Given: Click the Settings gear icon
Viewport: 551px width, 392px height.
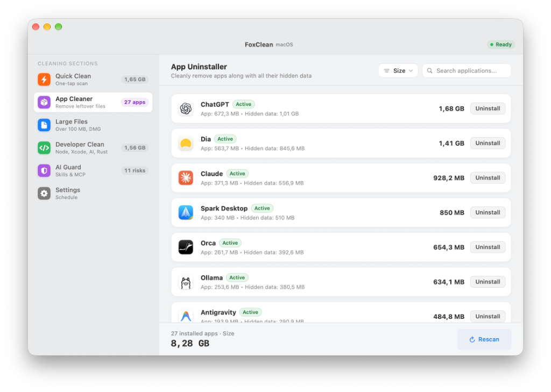Looking at the screenshot, I should 44,194.
